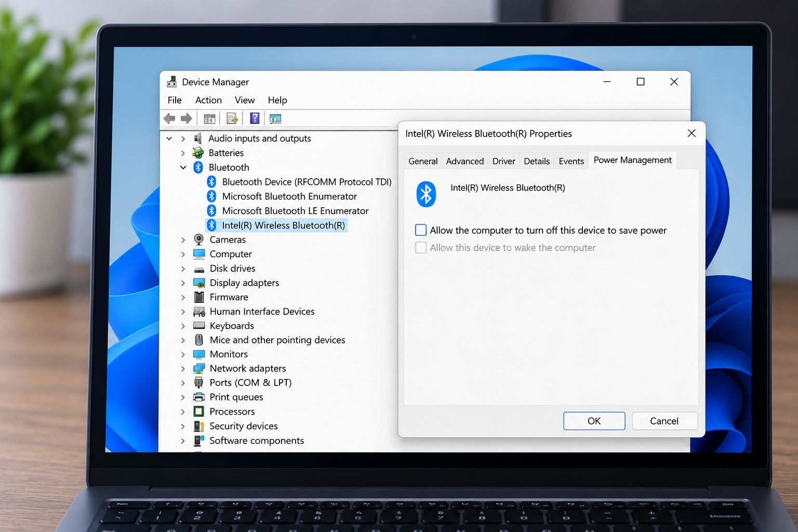The image size is (798, 532).
Task: Click the Forward arrow toolbar icon
Action: [x=187, y=119]
